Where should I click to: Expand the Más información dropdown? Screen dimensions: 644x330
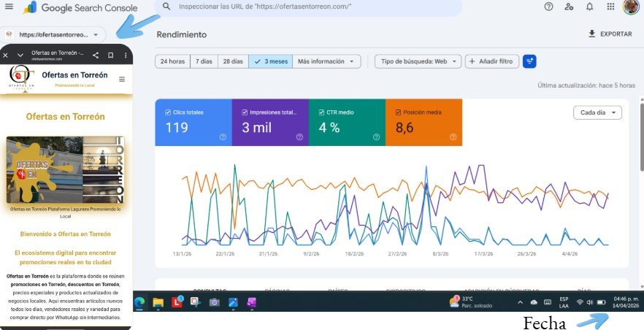(x=326, y=61)
